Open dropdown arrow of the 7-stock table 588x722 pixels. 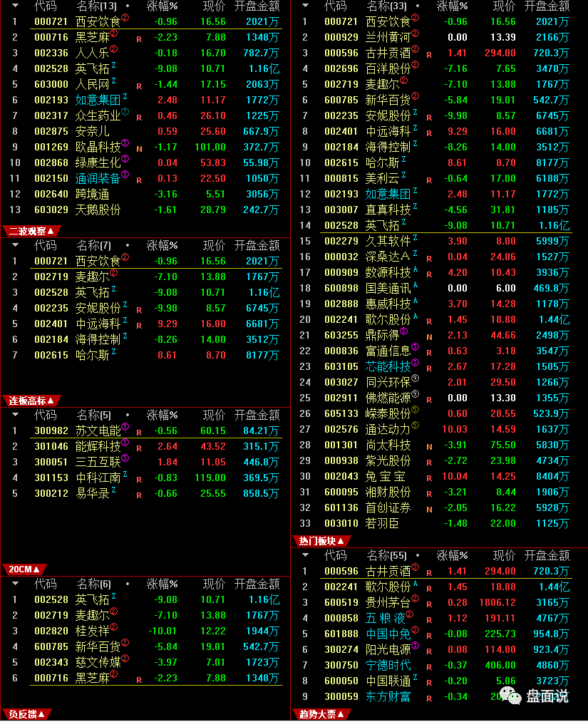(x=15, y=245)
